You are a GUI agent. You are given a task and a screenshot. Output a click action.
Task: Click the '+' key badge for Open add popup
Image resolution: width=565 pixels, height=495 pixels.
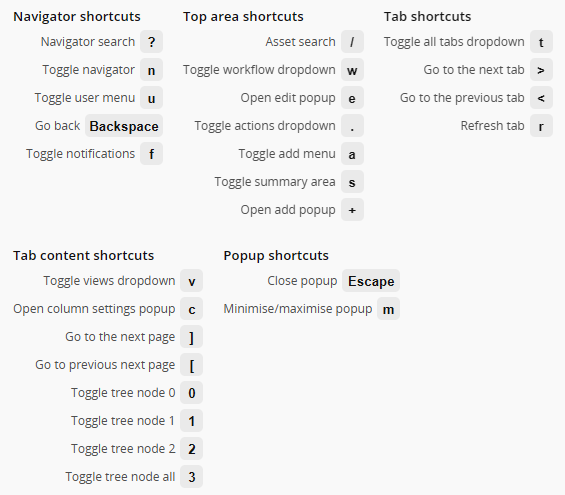pyautogui.click(x=352, y=210)
